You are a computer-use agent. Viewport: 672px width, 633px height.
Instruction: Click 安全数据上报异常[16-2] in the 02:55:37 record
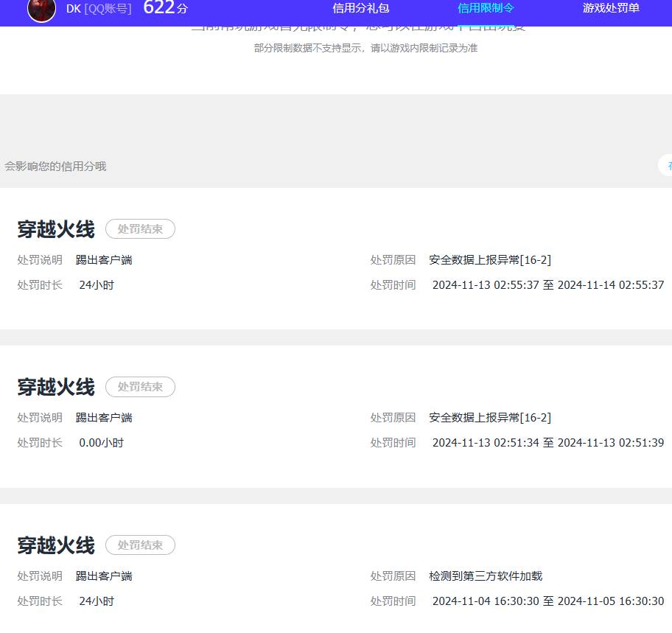pos(490,259)
